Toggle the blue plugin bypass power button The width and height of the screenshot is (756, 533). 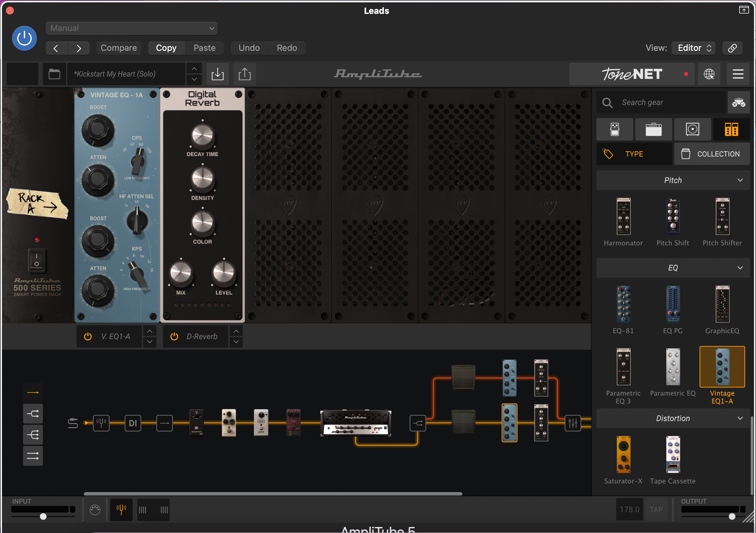[x=24, y=38]
